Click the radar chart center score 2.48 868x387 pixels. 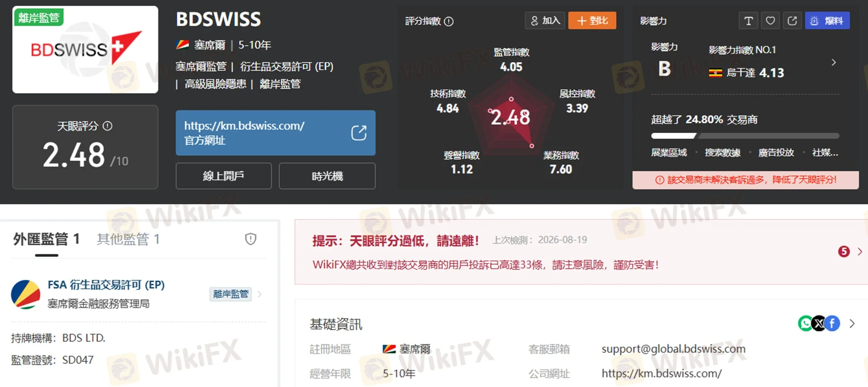511,118
